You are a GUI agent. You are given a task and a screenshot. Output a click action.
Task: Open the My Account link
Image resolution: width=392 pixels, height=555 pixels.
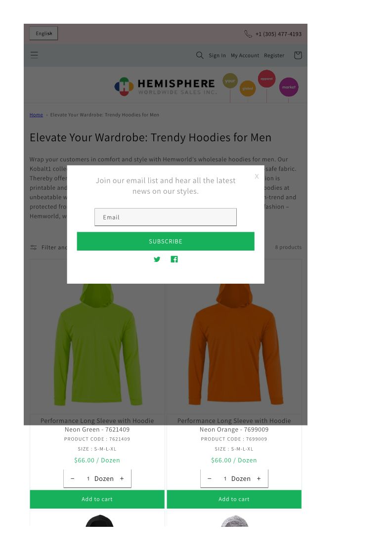[245, 55]
